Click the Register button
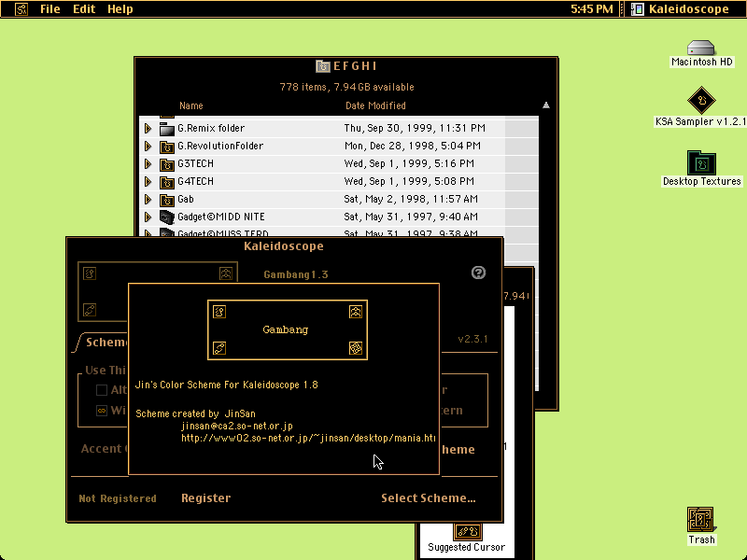747x560 pixels. tap(205, 498)
